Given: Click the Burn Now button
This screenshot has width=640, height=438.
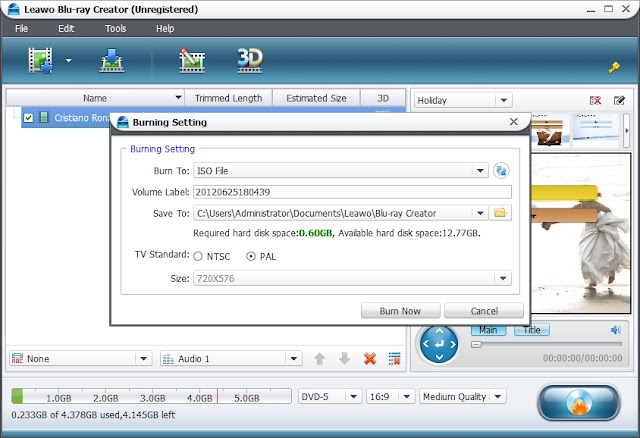Looking at the screenshot, I should coord(400,311).
